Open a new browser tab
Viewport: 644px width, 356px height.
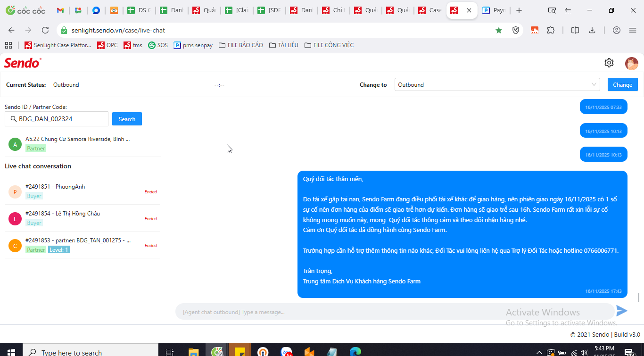519,10
